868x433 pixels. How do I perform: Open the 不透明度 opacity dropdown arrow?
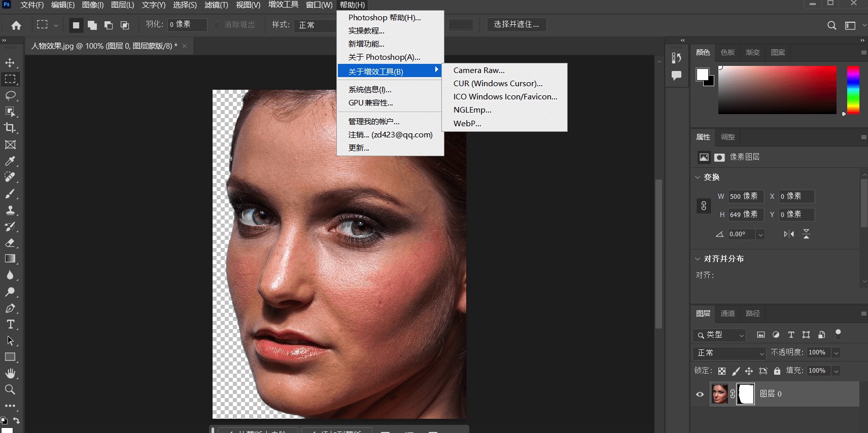(836, 353)
